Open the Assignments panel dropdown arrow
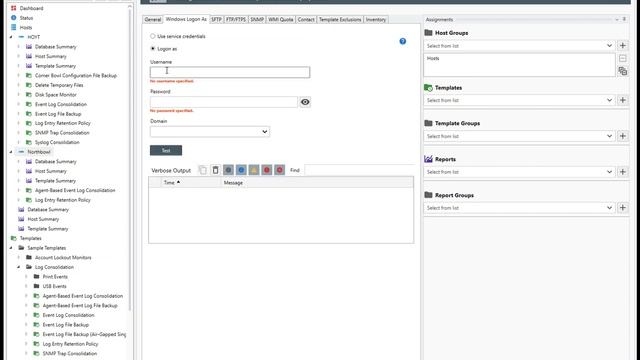Viewport: 640px width, 360px height. click(617, 19)
